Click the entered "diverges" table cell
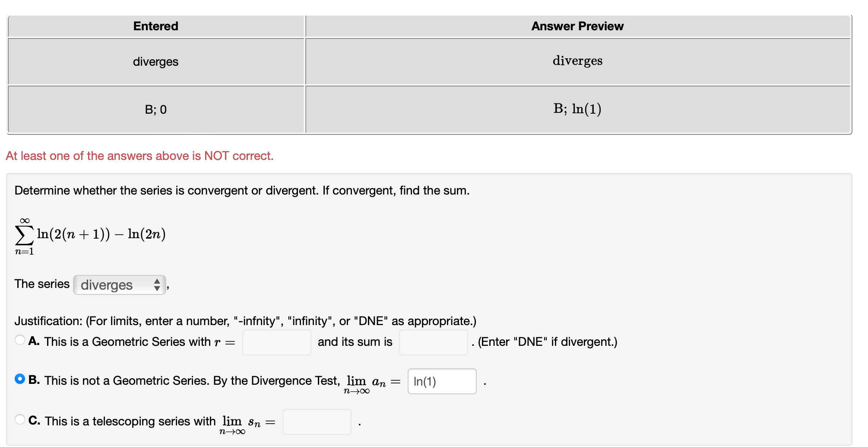 click(155, 61)
